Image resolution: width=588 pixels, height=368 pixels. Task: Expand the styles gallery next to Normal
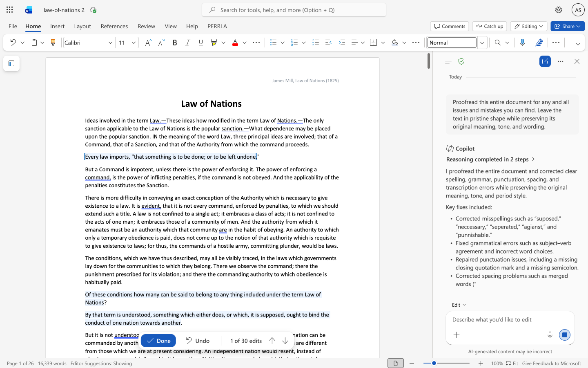(482, 43)
